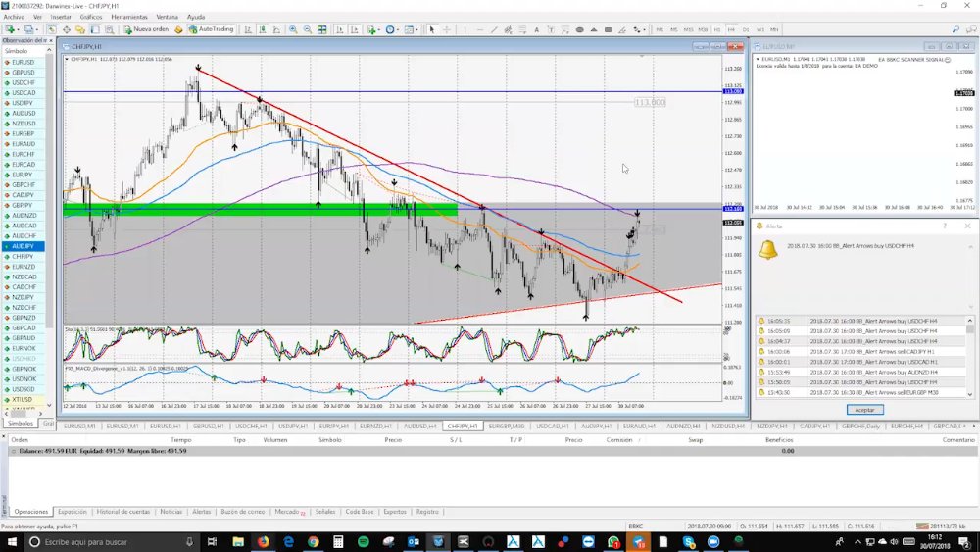Toggle the Market Watch window icon
The image size is (980, 552).
tap(51, 29)
